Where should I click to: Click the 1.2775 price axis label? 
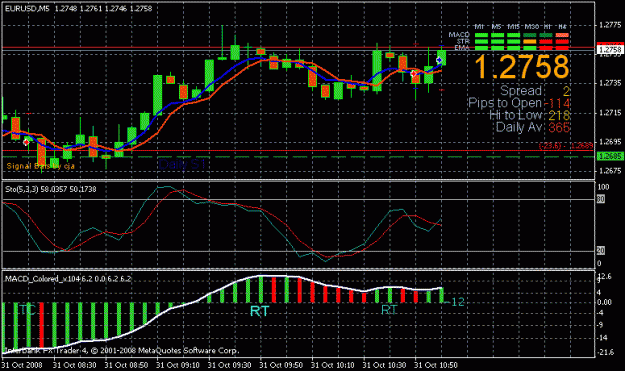(x=611, y=25)
